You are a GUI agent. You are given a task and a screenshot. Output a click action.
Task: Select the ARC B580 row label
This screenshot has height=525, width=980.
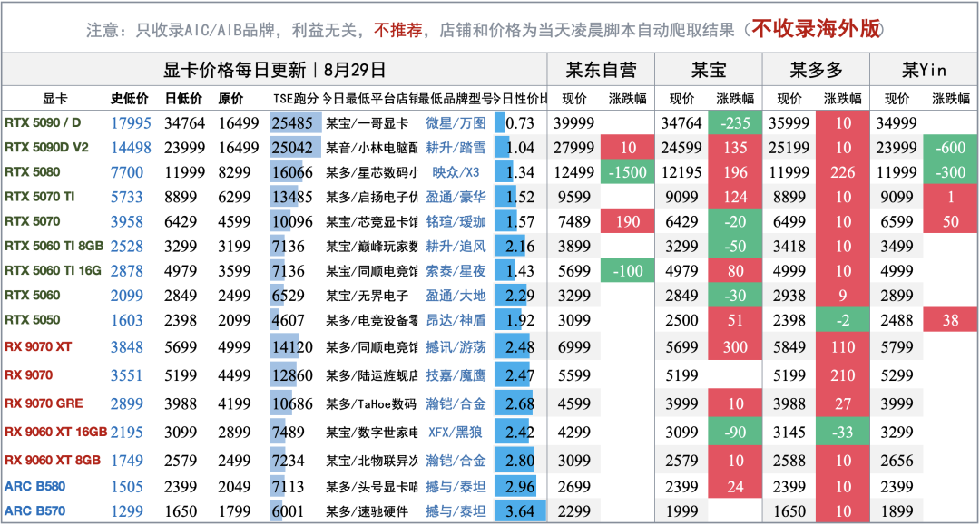pyautogui.click(x=35, y=486)
